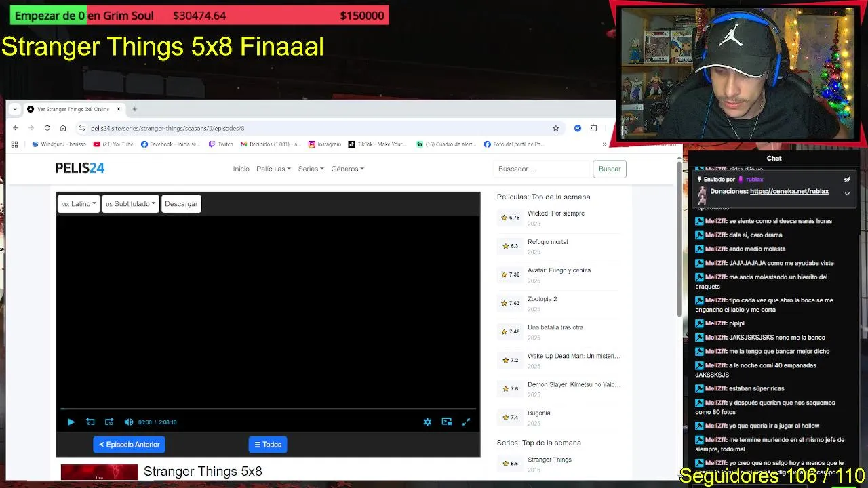868x488 pixels.
Task: Open the Cuadro de alertas bookmark
Action: click(446, 144)
